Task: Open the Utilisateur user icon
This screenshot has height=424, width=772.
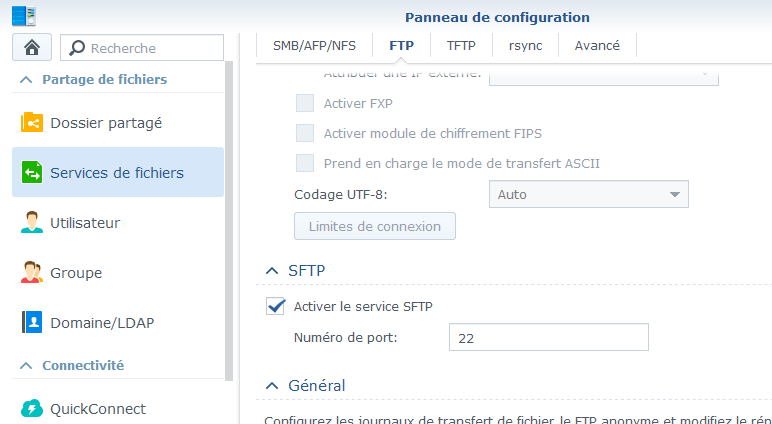Action: tap(32, 223)
